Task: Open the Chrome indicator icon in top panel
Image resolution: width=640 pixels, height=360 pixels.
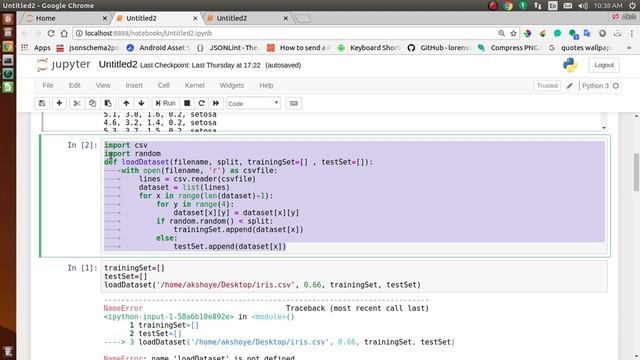Action: click(x=508, y=5)
